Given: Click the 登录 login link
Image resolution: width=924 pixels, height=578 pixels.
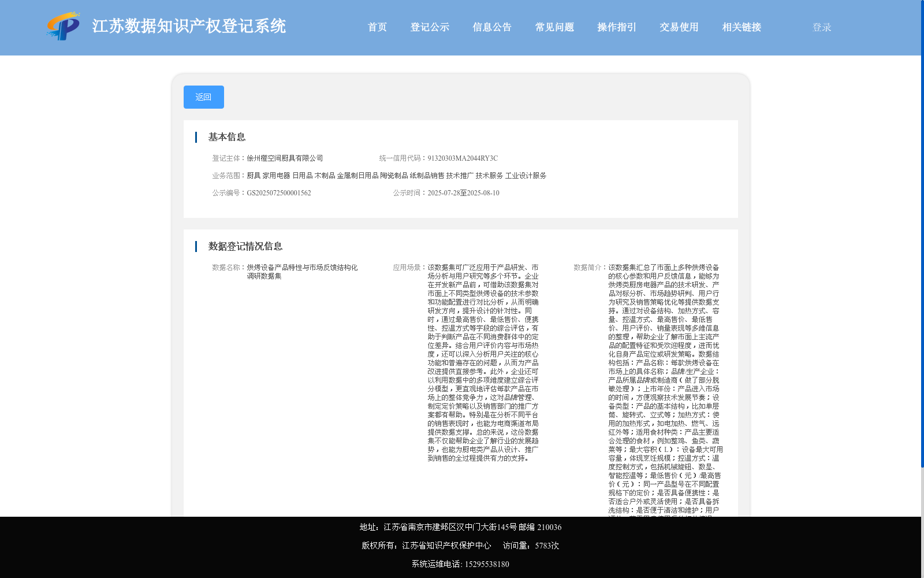Looking at the screenshot, I should (822, 27).
